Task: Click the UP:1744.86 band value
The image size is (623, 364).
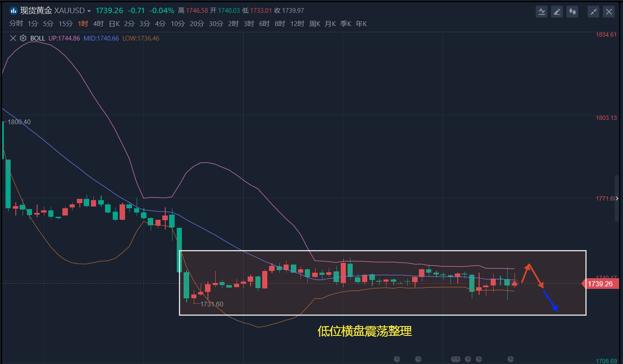Action: (64, 38)
